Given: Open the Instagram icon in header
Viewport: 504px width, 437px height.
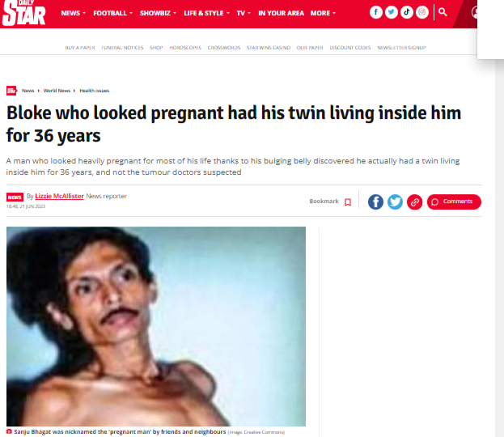Looking at the screenshot, I should (422, 12).
